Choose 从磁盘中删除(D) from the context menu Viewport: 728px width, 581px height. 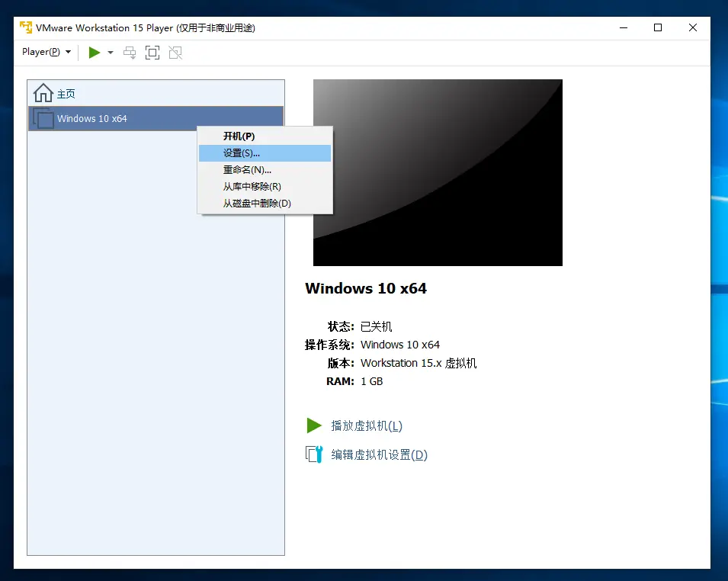[265, 203]
